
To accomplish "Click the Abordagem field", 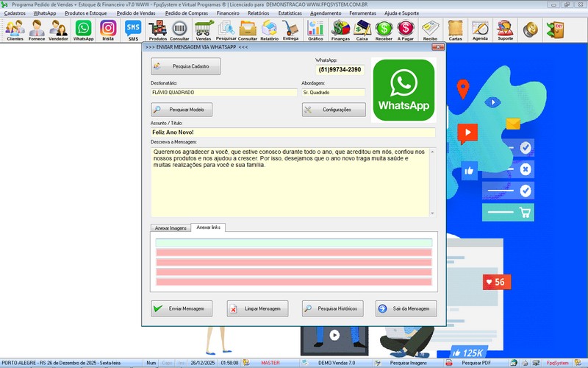I will [334, 93].
